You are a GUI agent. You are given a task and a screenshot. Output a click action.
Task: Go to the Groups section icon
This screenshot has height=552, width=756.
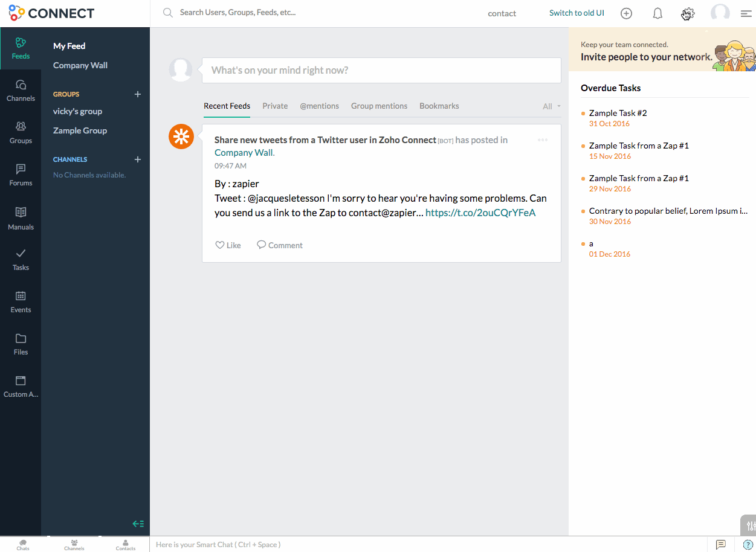pos(21,126)
